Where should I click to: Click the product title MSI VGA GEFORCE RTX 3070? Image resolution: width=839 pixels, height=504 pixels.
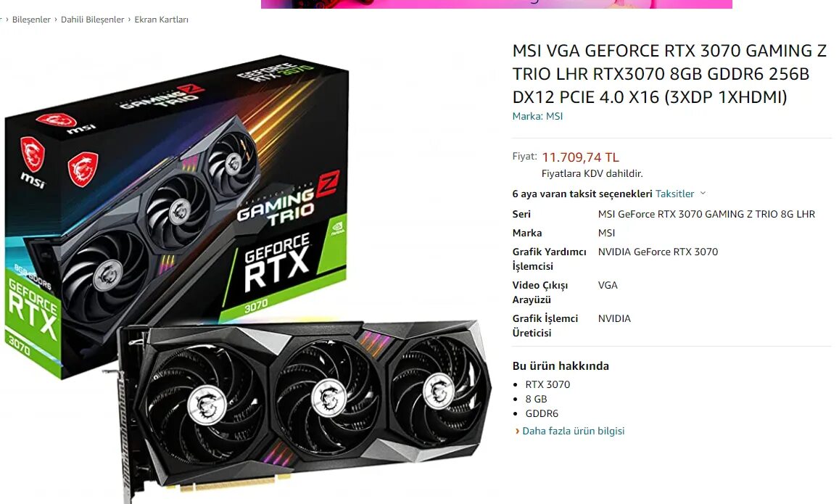tap(669, 74)
